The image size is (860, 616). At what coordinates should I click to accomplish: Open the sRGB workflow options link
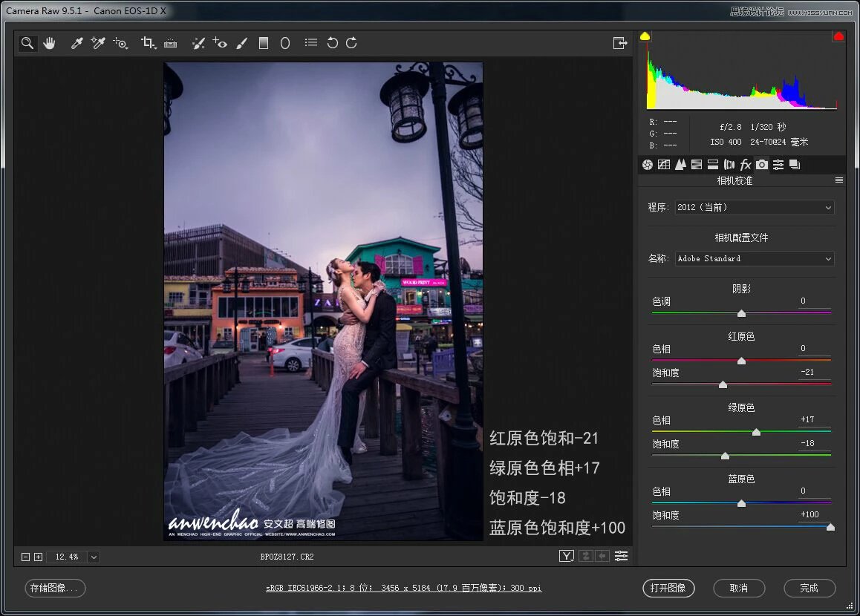coord(404,588)
